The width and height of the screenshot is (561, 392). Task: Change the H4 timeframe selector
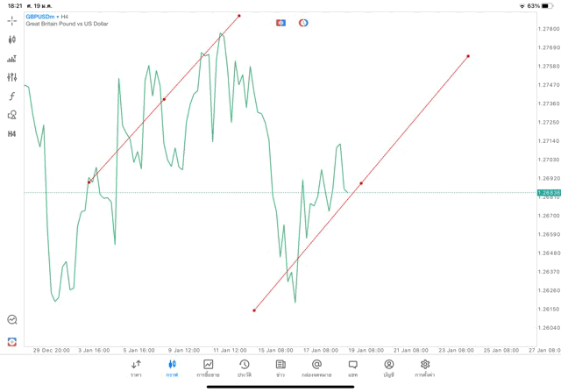point(12,134)
